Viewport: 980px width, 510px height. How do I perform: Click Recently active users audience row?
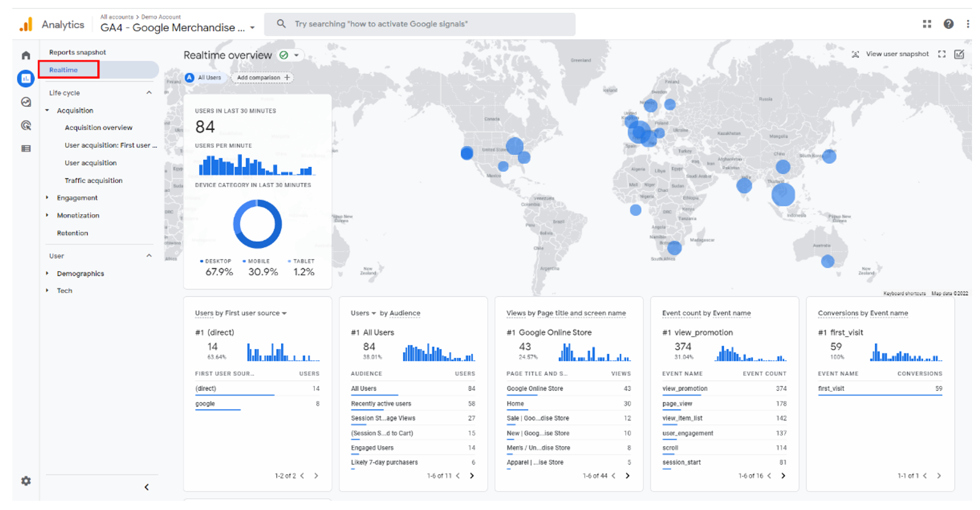pos(412,404)
